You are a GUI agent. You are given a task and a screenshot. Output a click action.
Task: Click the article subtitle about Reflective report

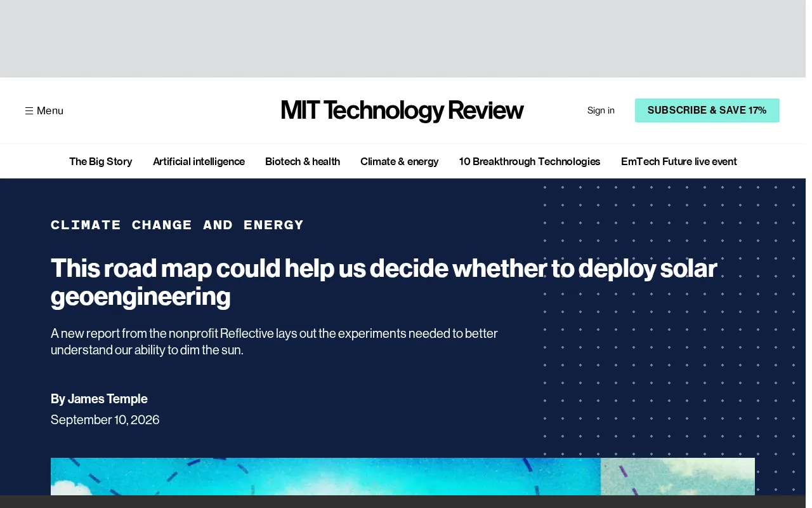274,342
